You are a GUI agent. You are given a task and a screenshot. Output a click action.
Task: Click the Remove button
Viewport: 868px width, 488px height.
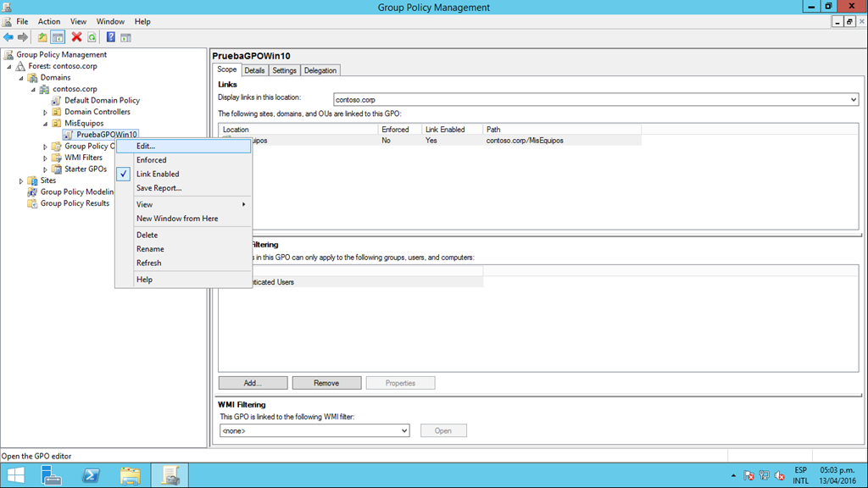tap(326, 383)
